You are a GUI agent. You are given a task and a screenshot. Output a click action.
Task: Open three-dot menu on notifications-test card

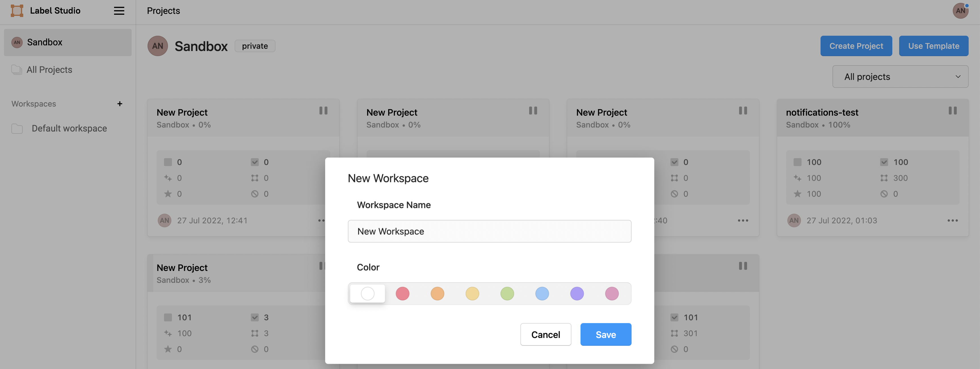[952, 220]
